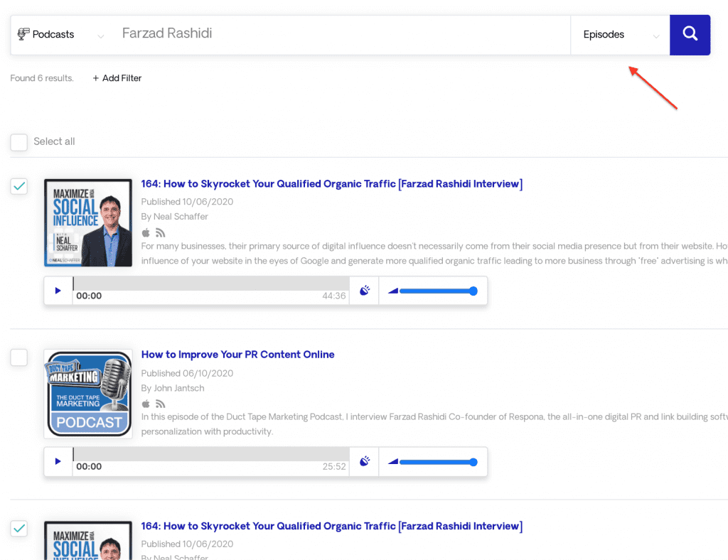Click the RSS feed icon under John Jantsch
The width and height of the screenshot is (728, 560).
coord(160,404)
